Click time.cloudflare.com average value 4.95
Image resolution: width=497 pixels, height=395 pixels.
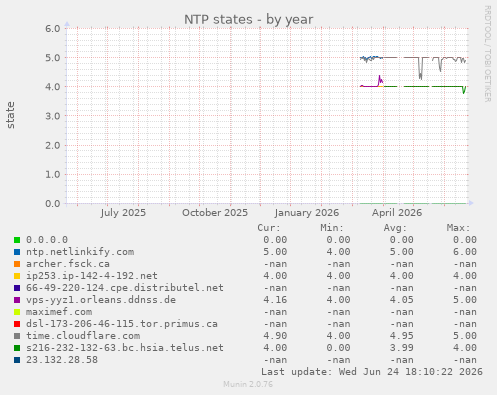[x=402, y=336]
